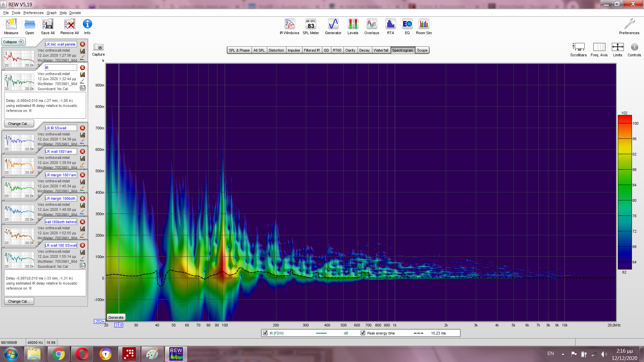Click the IR [FDW] trace color line

tap(321, 333)
